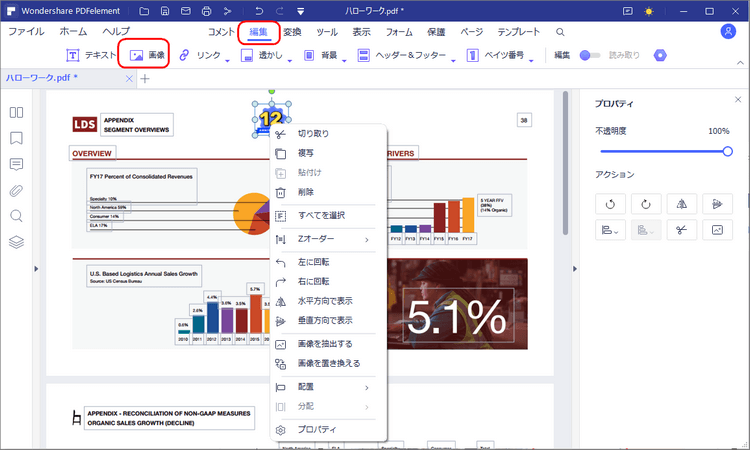Open the page thumbnails panel
The image size is (750, 450).
tap(16, 112)
